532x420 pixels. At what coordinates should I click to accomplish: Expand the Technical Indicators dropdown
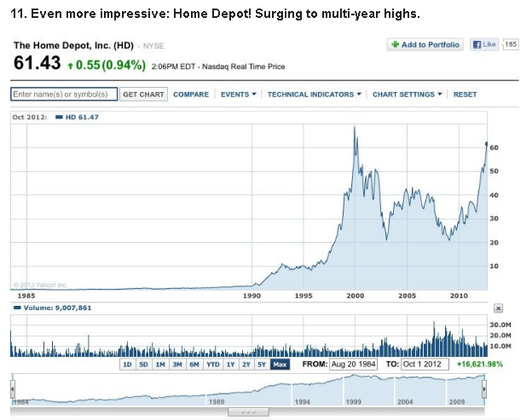pyautogui.click(x=315, y=95)
